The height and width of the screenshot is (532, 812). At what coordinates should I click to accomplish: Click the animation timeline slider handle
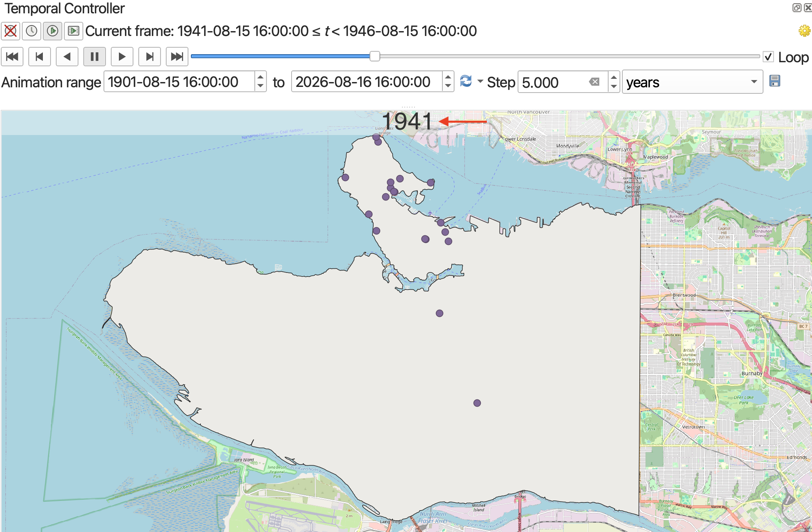(x=375, y=56)
